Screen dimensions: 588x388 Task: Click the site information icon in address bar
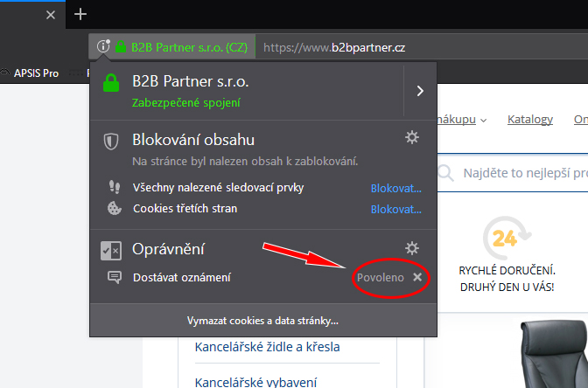[x=102, y=46]
